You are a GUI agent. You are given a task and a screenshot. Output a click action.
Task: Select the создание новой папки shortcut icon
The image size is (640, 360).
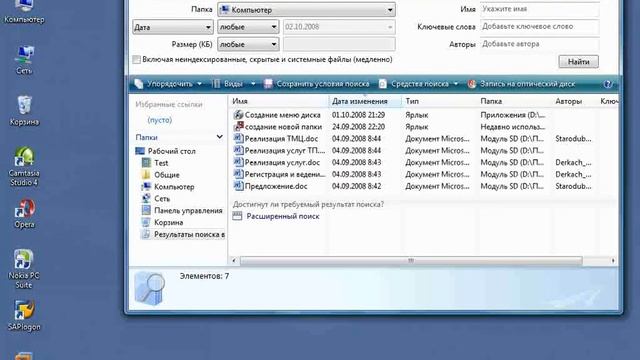click(x=238, y=127)
